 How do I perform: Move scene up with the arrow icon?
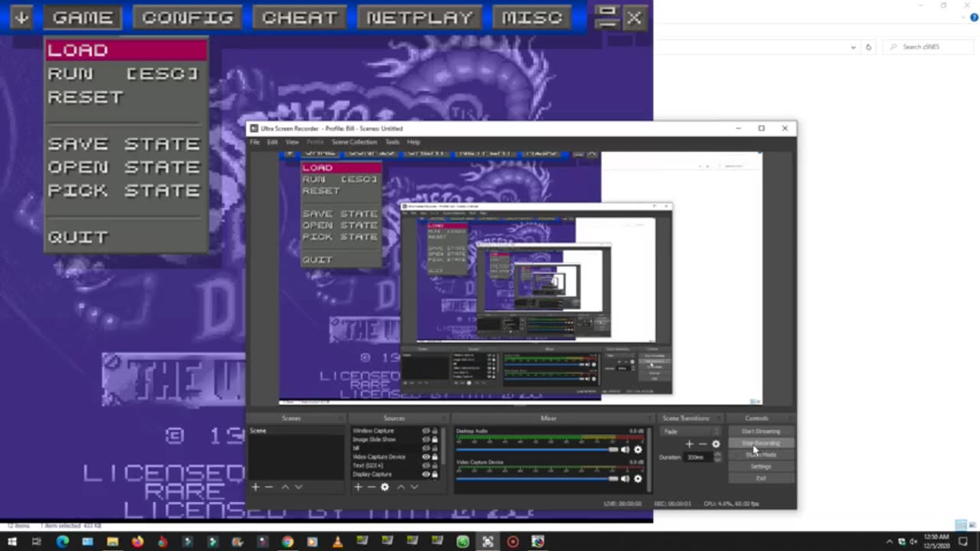tap(285, 487)
